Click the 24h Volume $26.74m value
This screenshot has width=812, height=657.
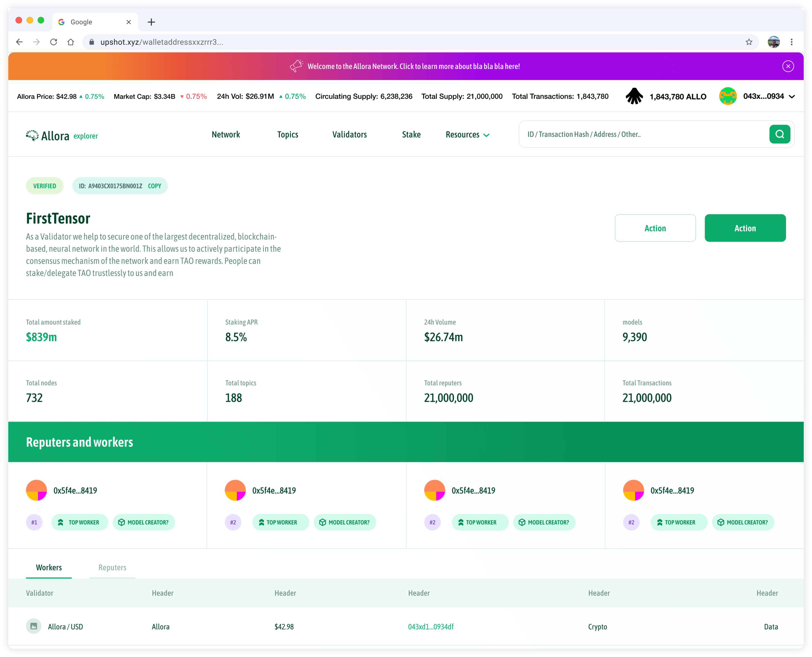[x=443, y=337]
